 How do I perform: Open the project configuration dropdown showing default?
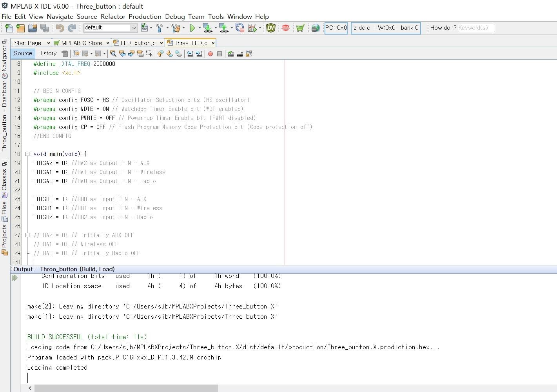click(x=110, y=28)
